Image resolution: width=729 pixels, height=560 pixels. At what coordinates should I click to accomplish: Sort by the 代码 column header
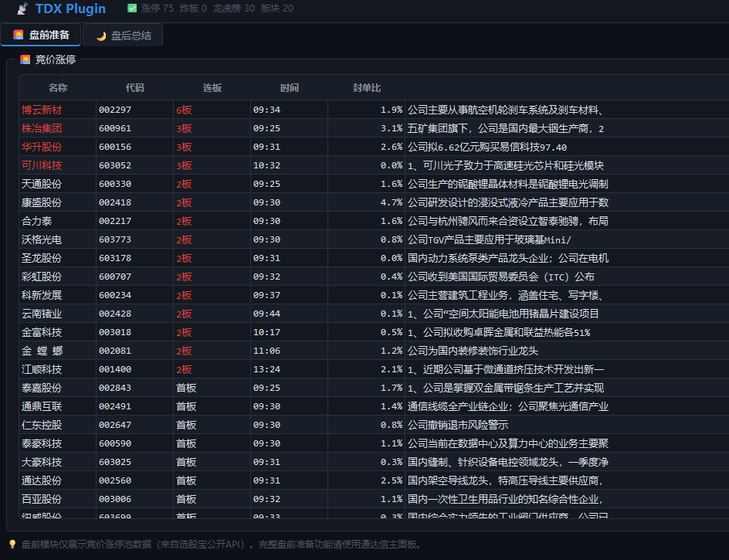click(x=135, y=88)
